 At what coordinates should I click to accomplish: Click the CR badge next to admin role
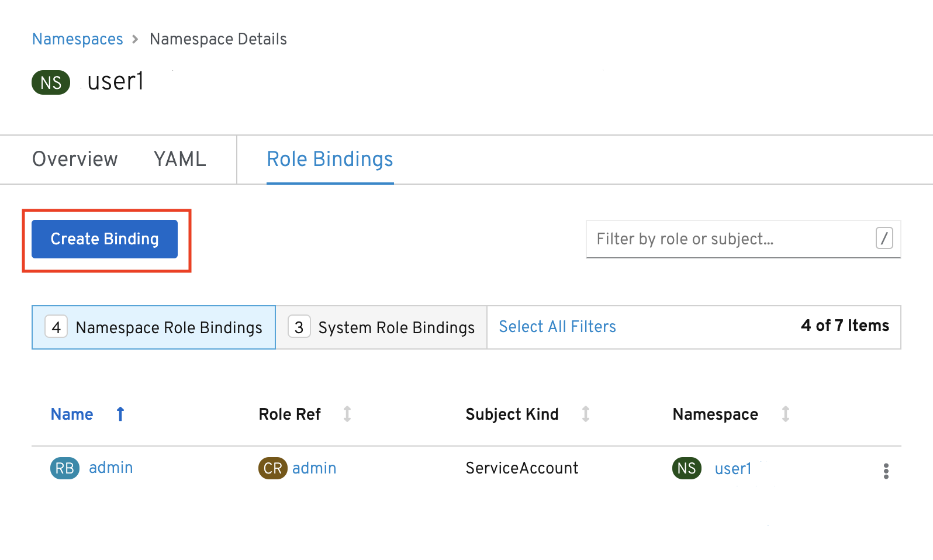click(272, 468)
